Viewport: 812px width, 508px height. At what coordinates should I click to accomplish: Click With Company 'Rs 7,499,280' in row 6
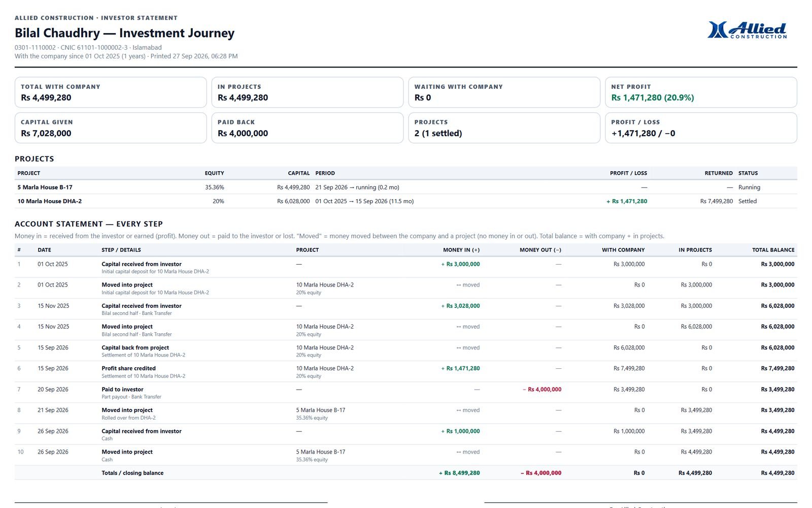(x=629, y=369)
